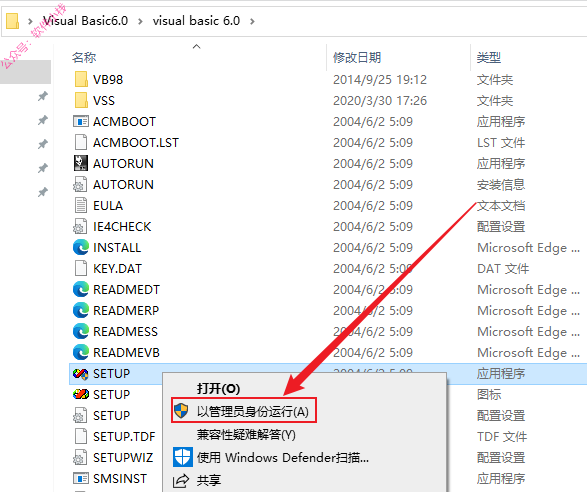This screenshot has width=587, height=492.
Task: Open the chevron after Visual Basic6.0 breadcrumb
Action: tap(140, 21)
